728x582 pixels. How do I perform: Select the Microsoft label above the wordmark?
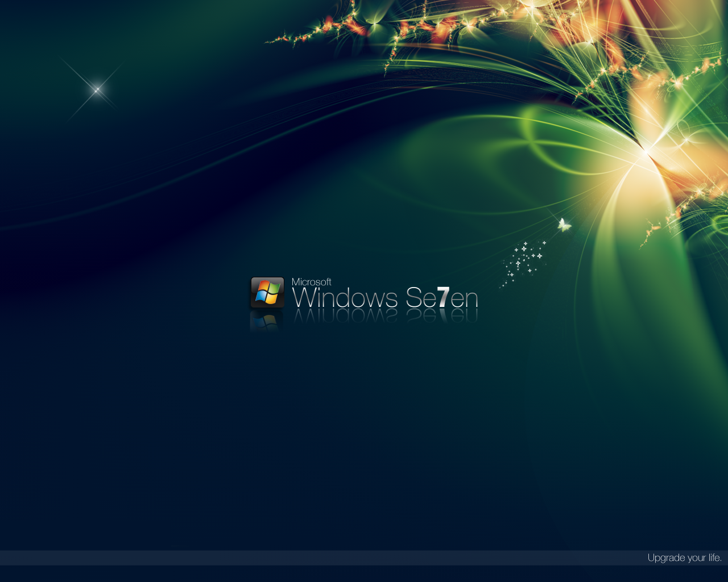(311, 281)
